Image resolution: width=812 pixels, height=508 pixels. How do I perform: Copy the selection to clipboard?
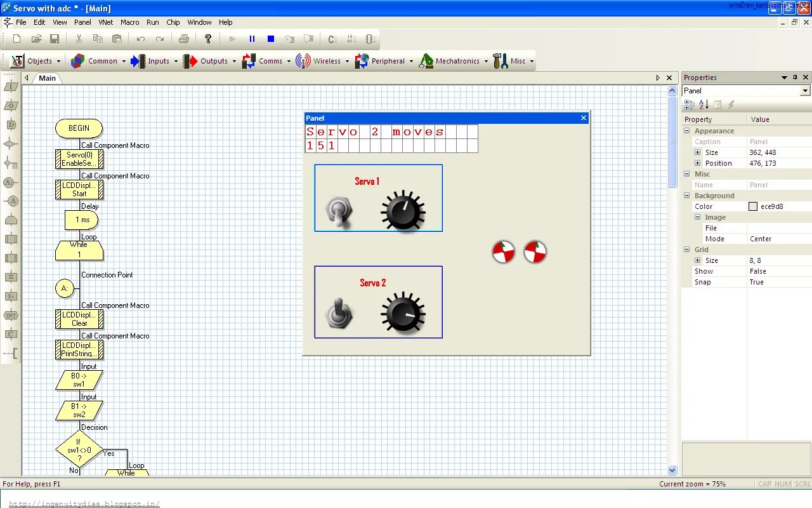point(98,39)
